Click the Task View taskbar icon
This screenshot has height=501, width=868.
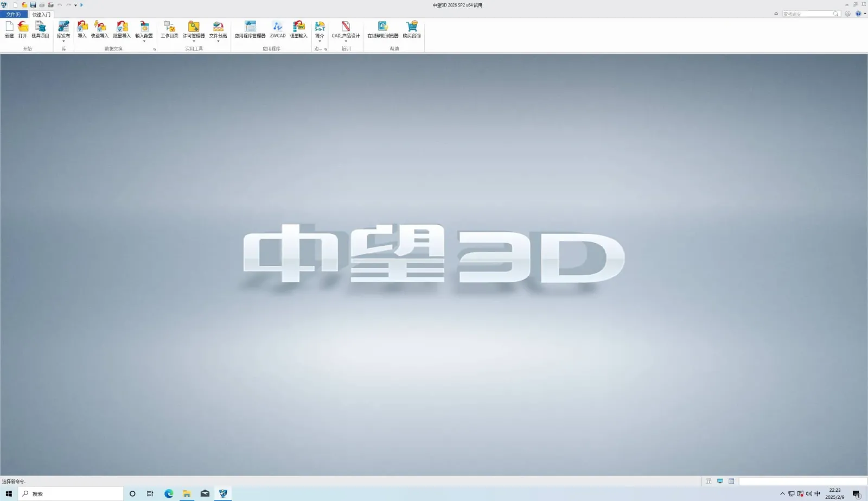(150, 493)
